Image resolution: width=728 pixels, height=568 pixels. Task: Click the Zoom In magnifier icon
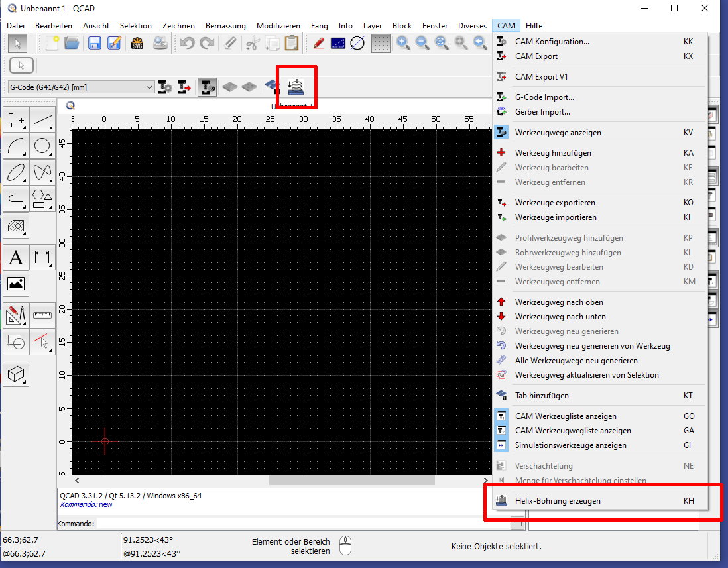click(x=402, y=44)
